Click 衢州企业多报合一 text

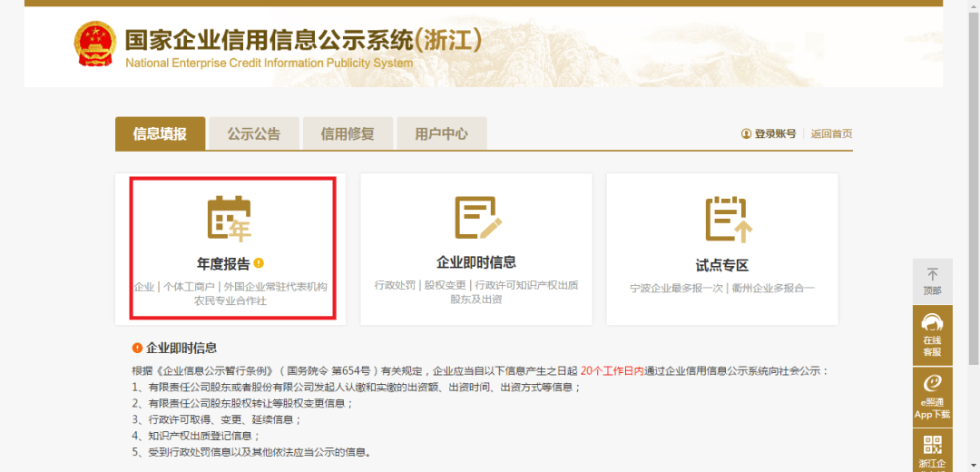point(773,289)
